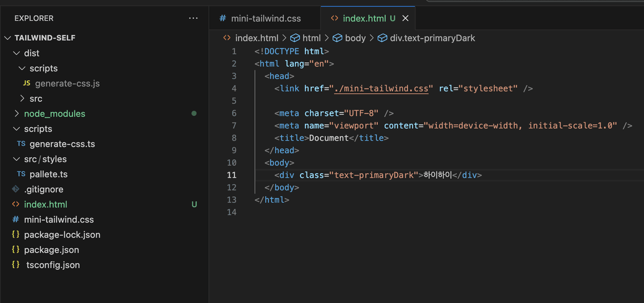
Task: Click the .gitignore file icon
Action: [16, 189]
